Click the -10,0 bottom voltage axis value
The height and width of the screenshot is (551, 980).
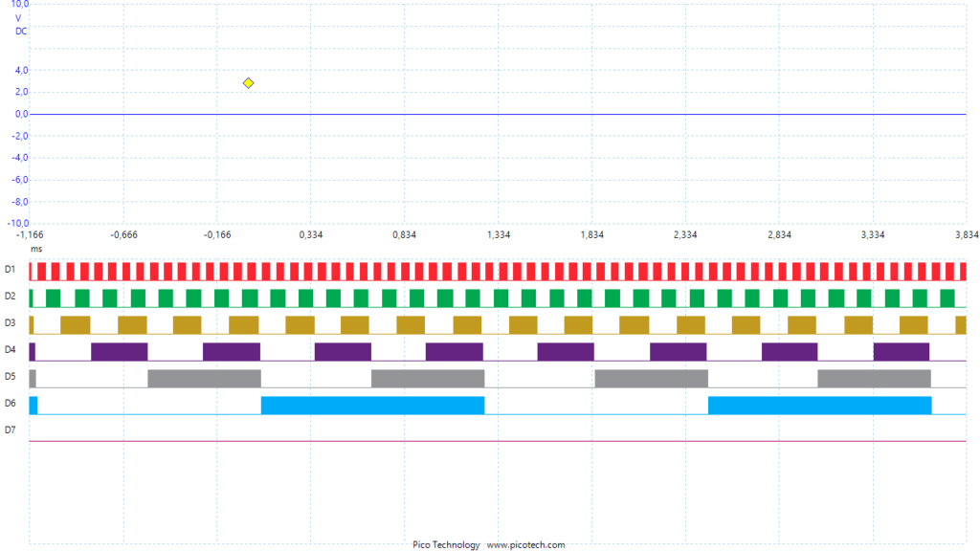click(17, 223)
